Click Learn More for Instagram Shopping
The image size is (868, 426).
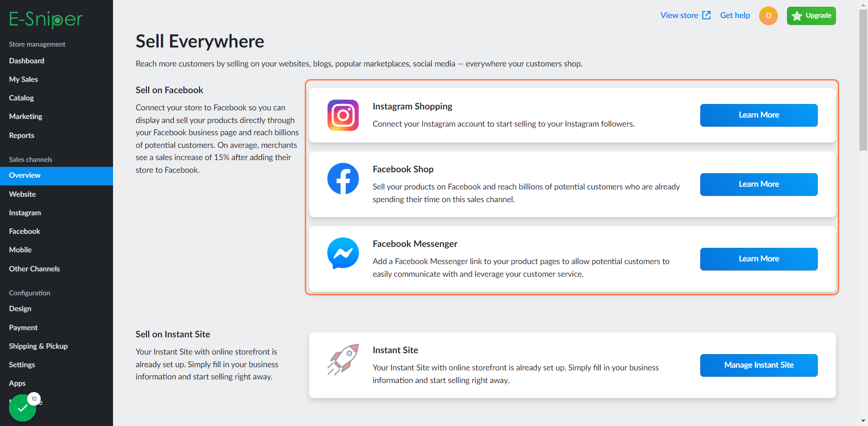click(x=759, y=115)
